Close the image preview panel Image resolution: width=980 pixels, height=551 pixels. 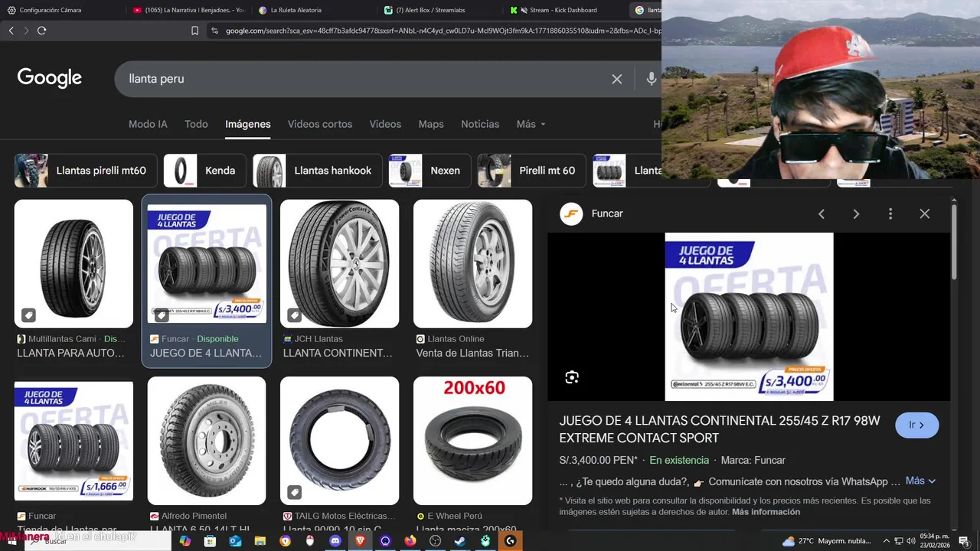pyautogui.click(x=924, y=214)
